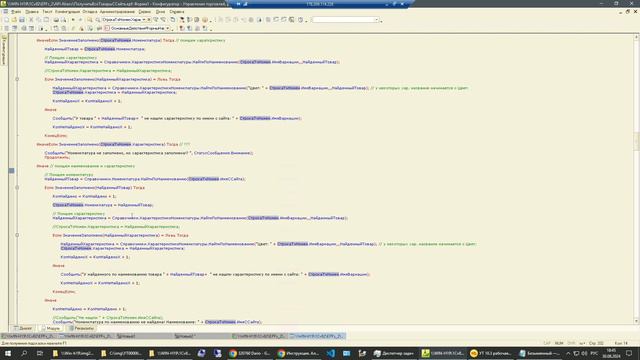The height and width of the screenshot is (360, 640).
Task: Click the Open file toolbar icon
Action: [14, 20]
